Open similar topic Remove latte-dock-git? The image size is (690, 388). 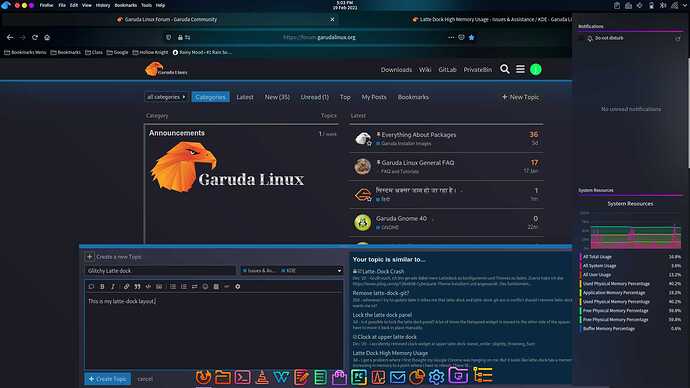coord(381,293)
